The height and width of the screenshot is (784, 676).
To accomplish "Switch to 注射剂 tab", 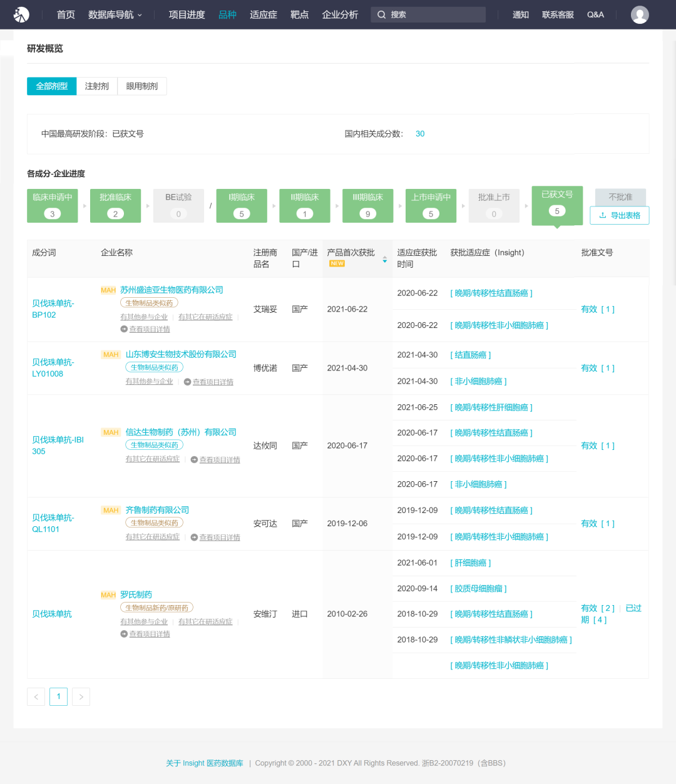I will [97, 86].
